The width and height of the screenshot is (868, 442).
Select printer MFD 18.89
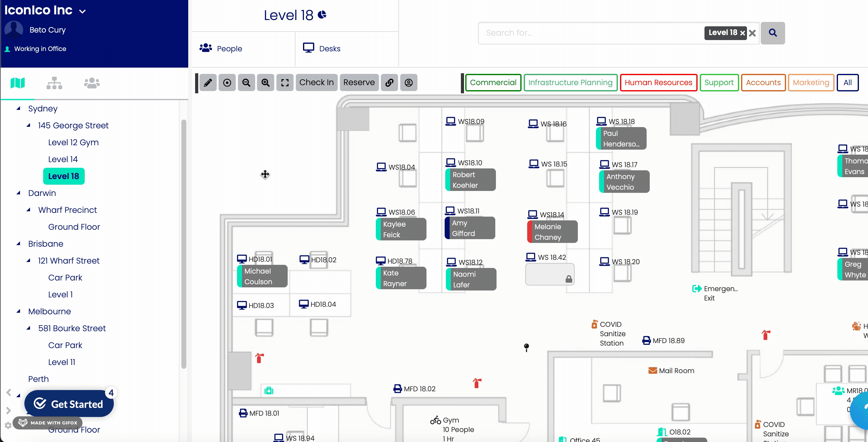664,341
